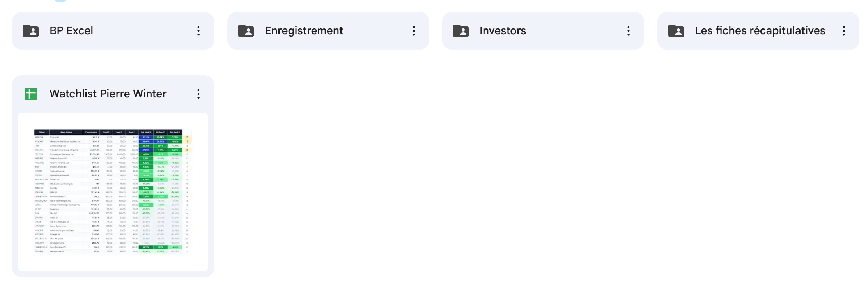Viewport: 868px width, 283px height.
Task: Select the Watchlist Pierre Winter file title
Action: pyautogui.click(x=108, y=94)
